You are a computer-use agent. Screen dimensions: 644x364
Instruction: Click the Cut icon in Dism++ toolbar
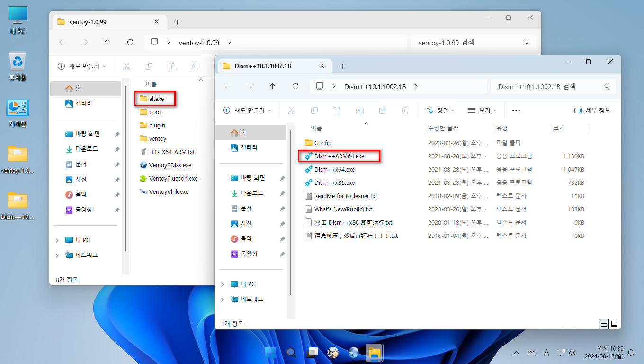292,110
